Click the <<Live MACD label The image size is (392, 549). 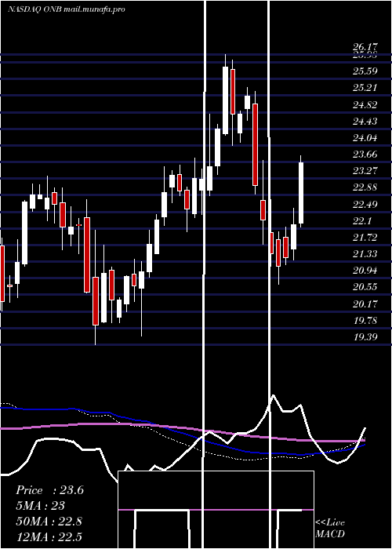(x=330, y=528)
